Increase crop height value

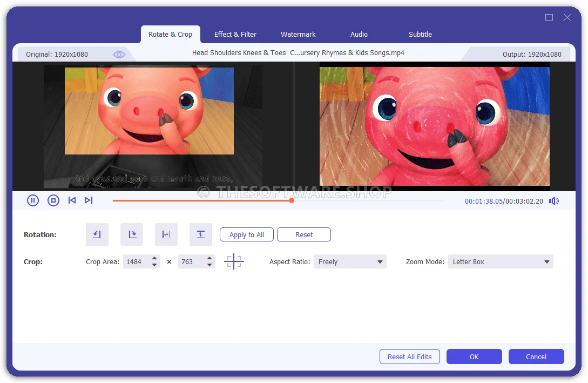pos(209,258)
